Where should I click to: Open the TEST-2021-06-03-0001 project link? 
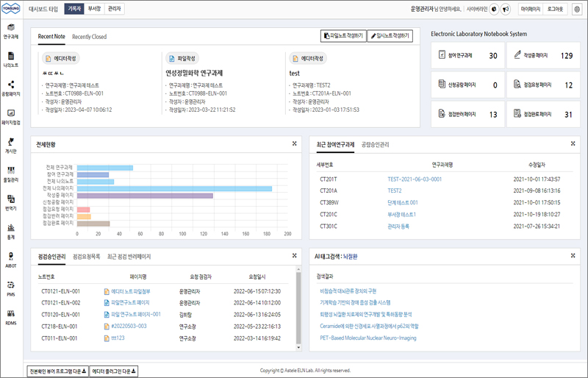415,179
